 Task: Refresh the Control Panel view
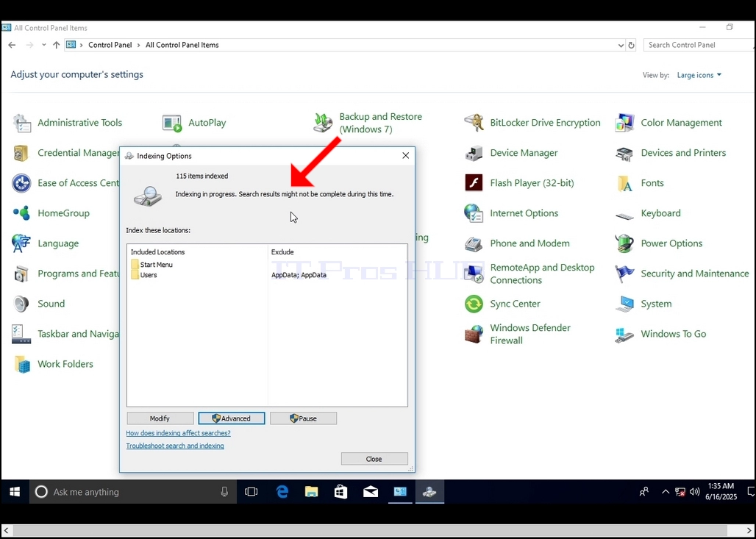click(631, 45)
